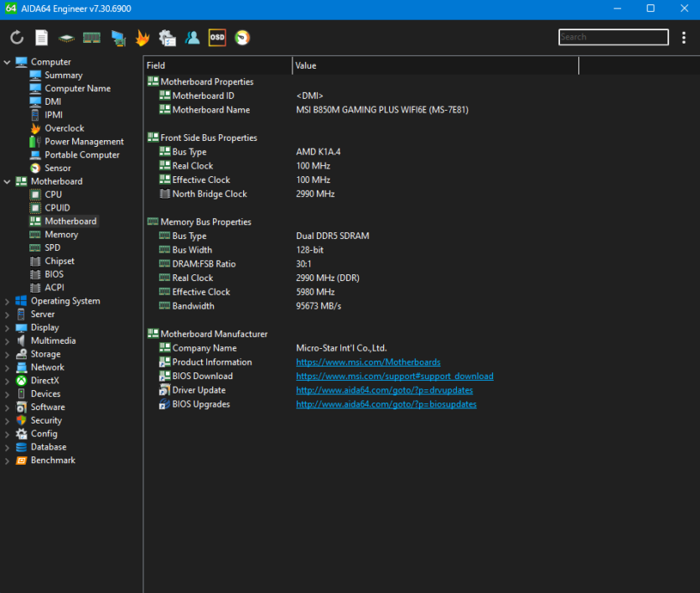Viewport: 700px width, 593px height.
Task: Select the Overclock tree item
Action: tap(65, 128)
